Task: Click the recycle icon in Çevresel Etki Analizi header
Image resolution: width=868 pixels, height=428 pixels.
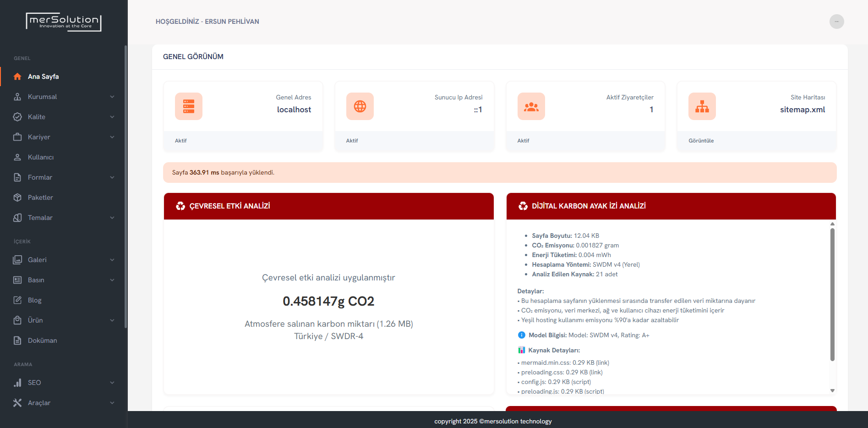Action: click(x=180, y=206)
